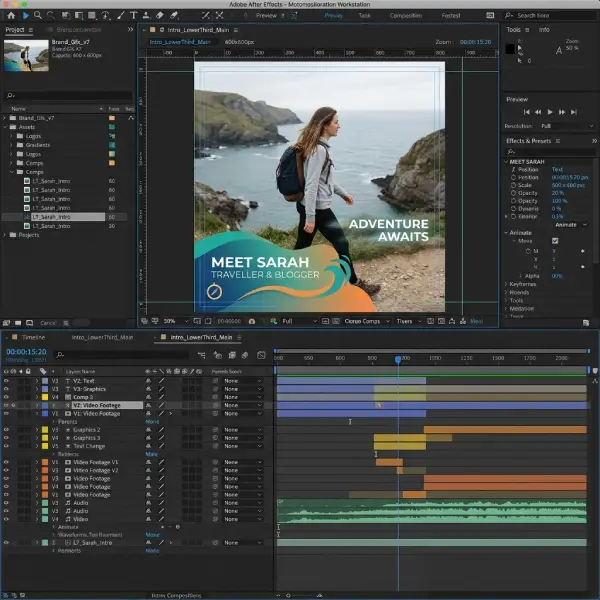Hide the V3: Graphics layer
This screenshot has width=600, height=600.
click(6, 389)
